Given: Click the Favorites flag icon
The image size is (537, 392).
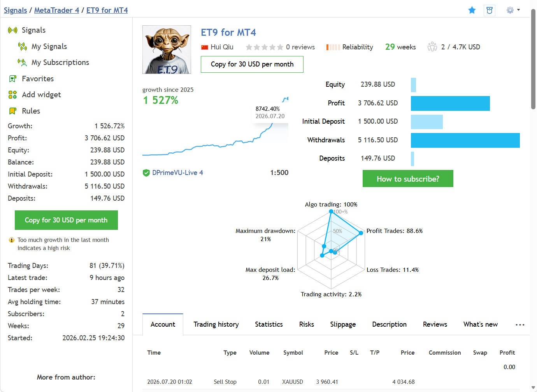Looking at the screenshot, I should [x=13, y=79].
